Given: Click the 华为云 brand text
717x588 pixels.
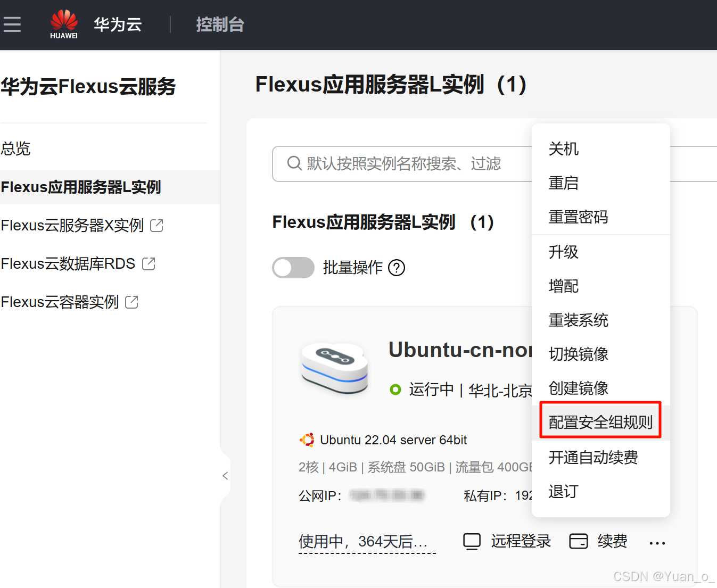Looking at the screenshot, I should (118, 24).
